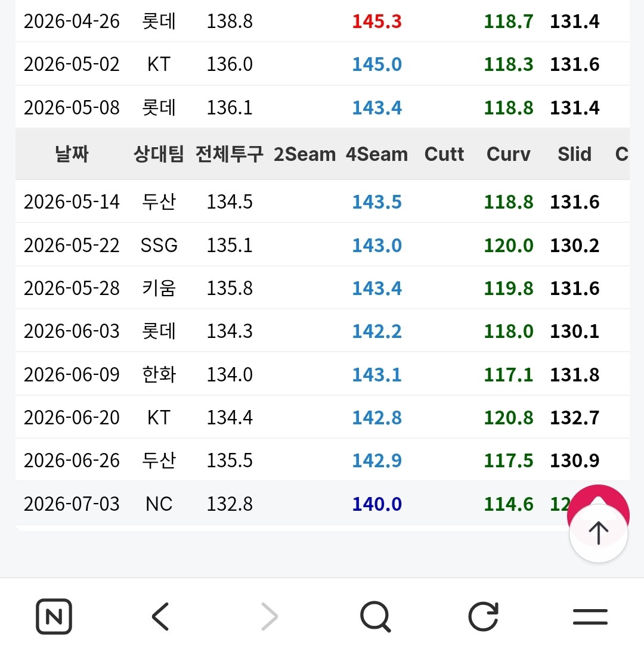
Task: Tap the Naver home N icon
Action: click(54, 616)
